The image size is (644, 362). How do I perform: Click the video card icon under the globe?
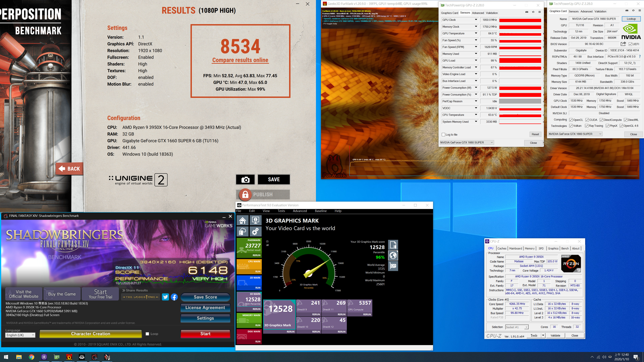tap(393, 266)
